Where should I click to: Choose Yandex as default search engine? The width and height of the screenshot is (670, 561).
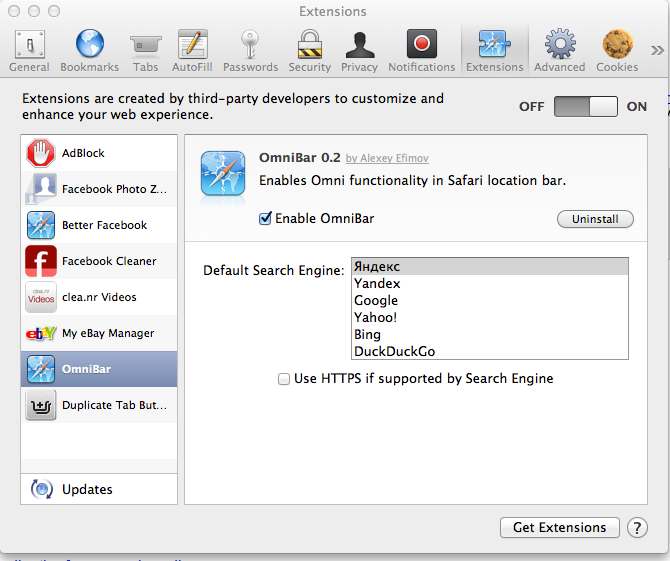(x=490, y=283)
